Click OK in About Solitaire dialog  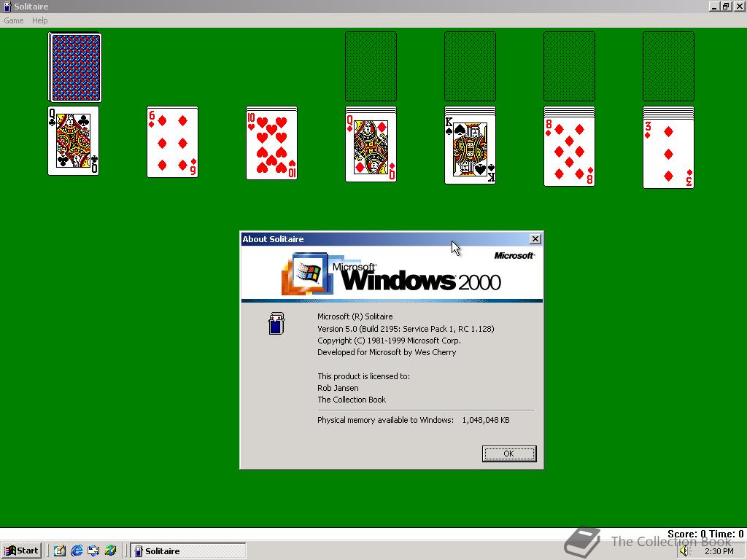click(508, 454)
